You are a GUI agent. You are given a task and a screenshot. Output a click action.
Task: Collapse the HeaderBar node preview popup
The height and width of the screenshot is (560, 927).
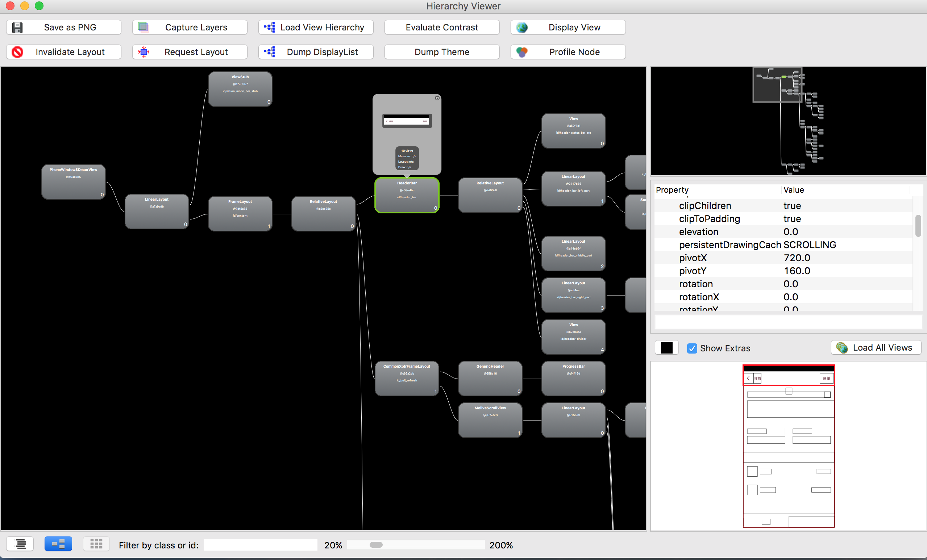437,98
